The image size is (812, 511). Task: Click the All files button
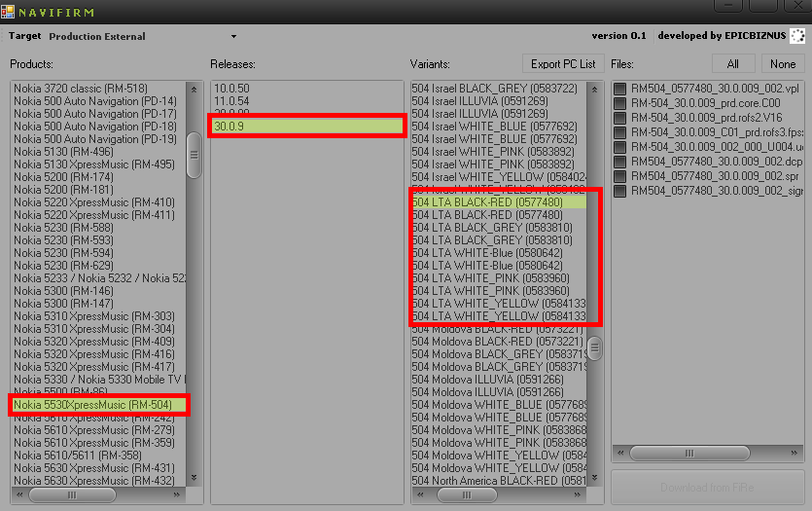pyautogui.click(x=733, y=64)
